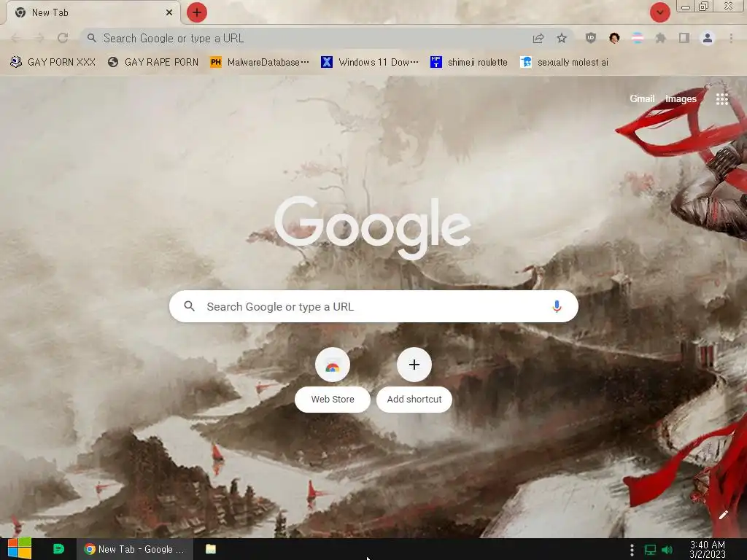Viewport: 747px width, 560px height.
Task: Show hidden tray icons via three dots
Action: tap(632, 550)
